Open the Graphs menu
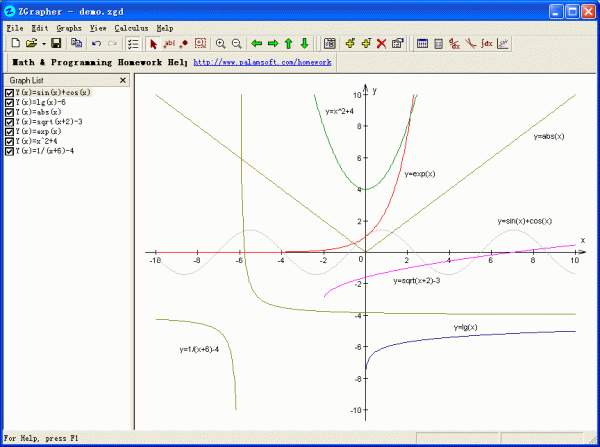The height and width of the screenshot is (447, 600). 69,28
